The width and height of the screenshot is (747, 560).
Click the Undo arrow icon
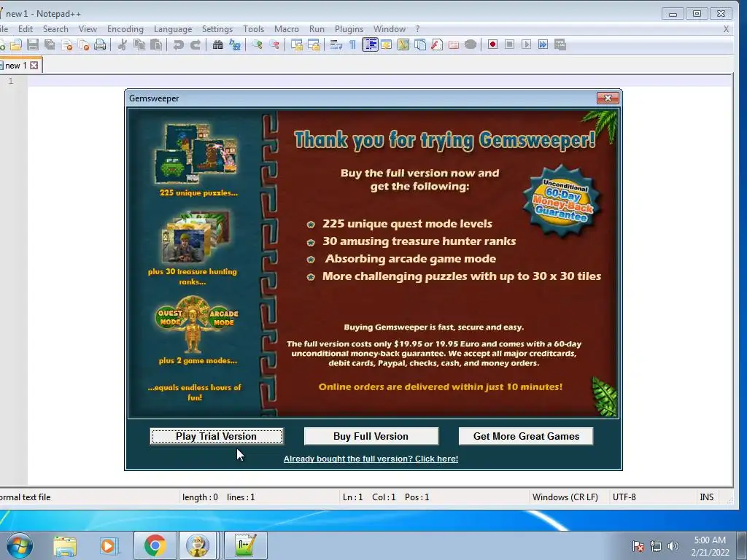(x=179, y=44)
